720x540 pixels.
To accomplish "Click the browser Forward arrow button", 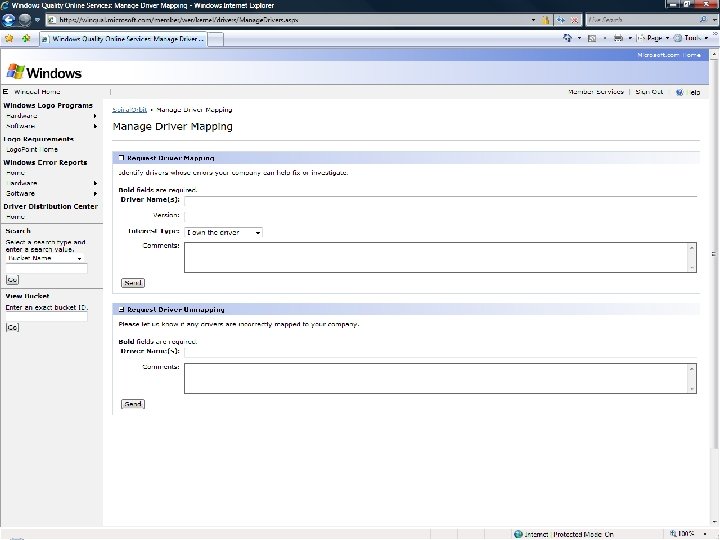I will [25, 20].
